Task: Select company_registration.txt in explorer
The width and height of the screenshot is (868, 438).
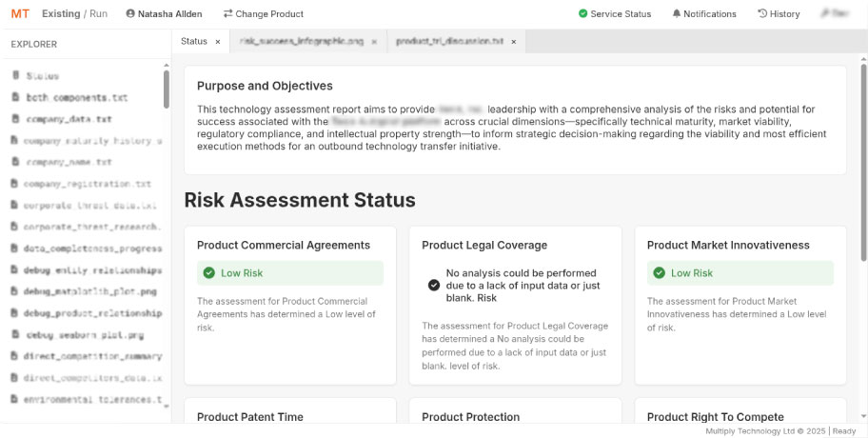Action: click(87, 184)
